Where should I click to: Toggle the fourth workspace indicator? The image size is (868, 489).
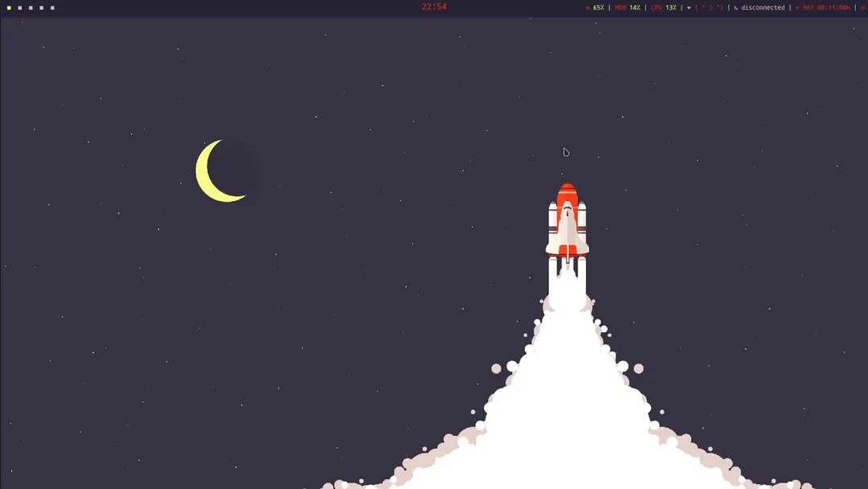[x=41, y=8]
